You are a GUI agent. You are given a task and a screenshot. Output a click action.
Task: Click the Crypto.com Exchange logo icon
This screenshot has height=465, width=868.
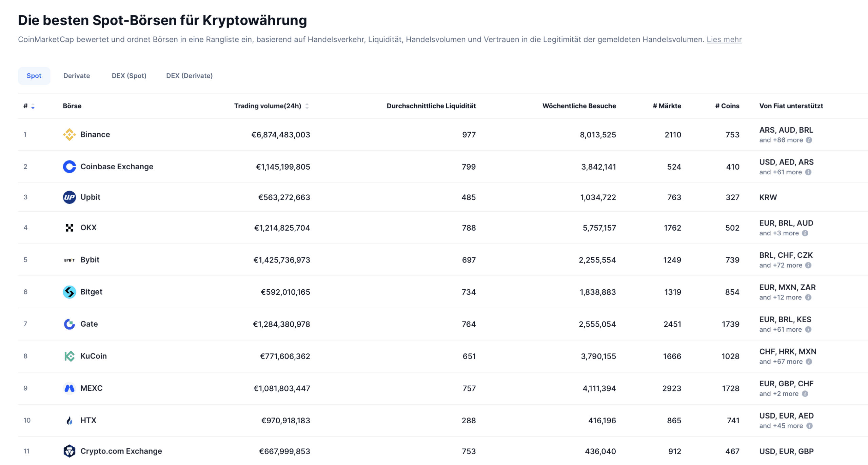click(69, 451)
